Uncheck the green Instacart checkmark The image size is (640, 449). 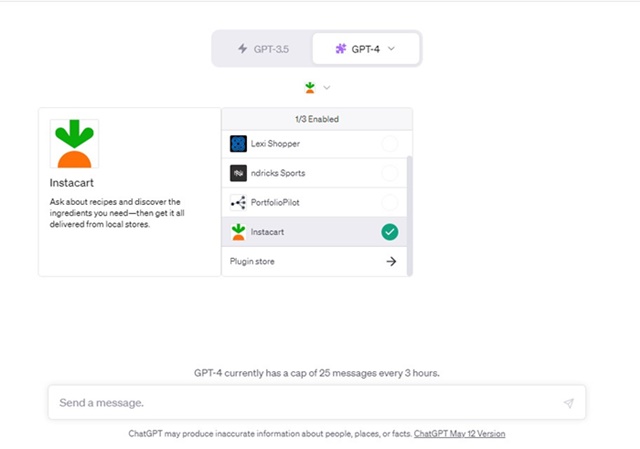tap(390, 232)
